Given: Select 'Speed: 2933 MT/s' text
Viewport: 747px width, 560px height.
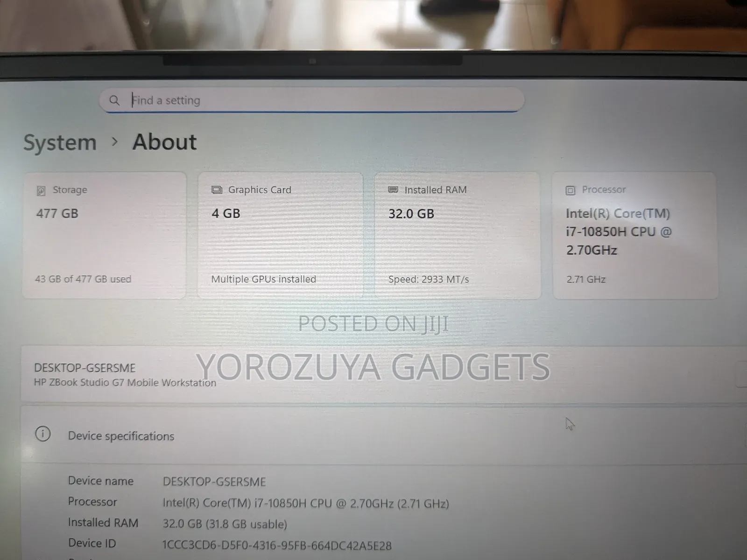Looking at the screenshot, I should (x=429, y=280).
